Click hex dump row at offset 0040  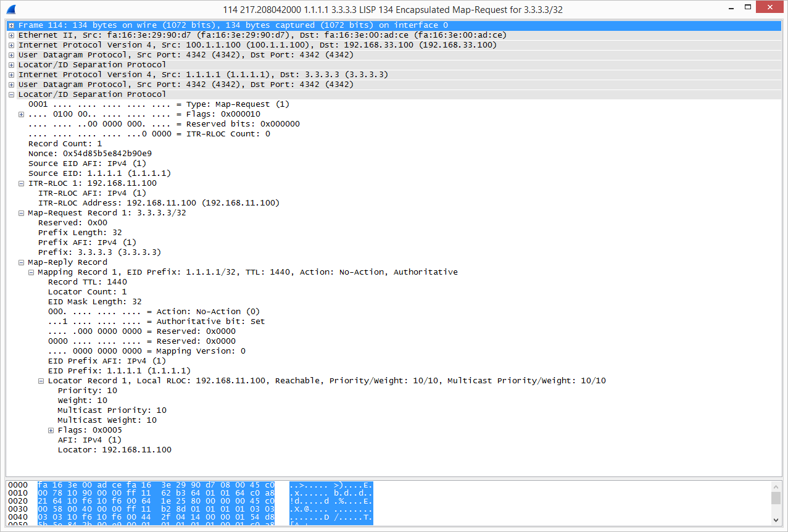click(x=190, y=517)
